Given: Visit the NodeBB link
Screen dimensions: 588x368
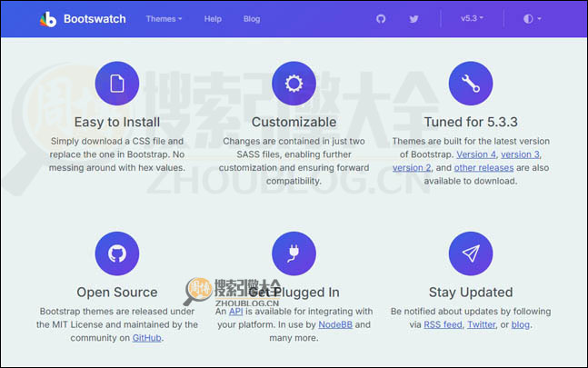Looking at the screenshot, I should pos(335,324).
